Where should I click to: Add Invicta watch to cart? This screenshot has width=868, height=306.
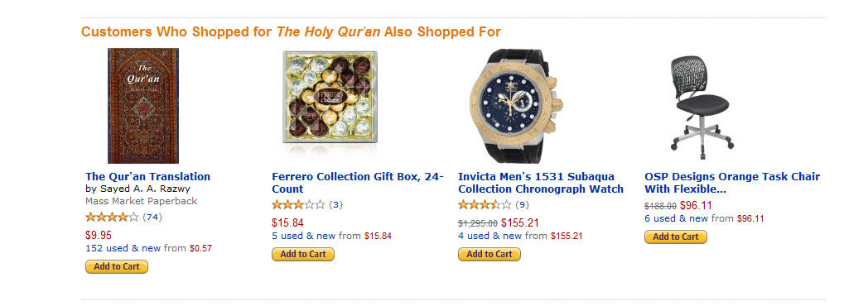point(489,255)
